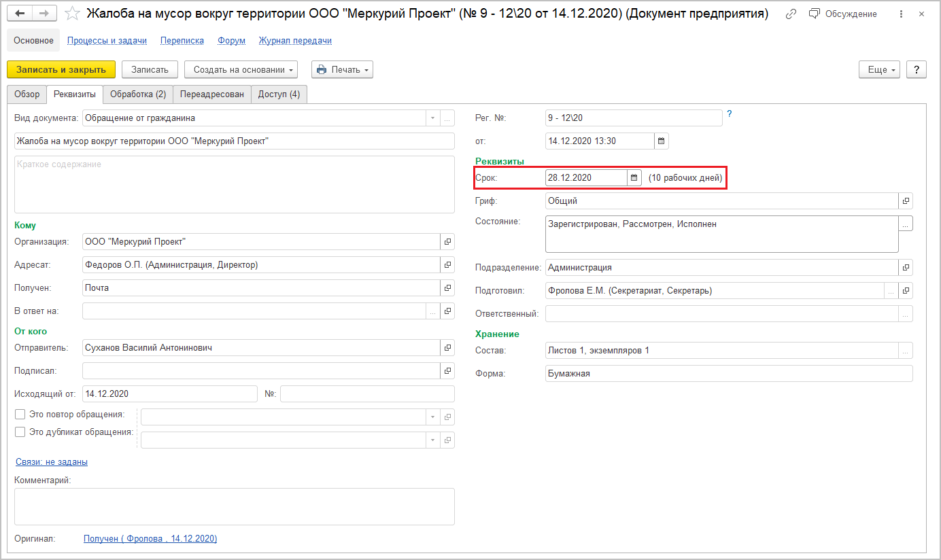
Task: Expand the Еще menu
Action: tap(880, 69)
